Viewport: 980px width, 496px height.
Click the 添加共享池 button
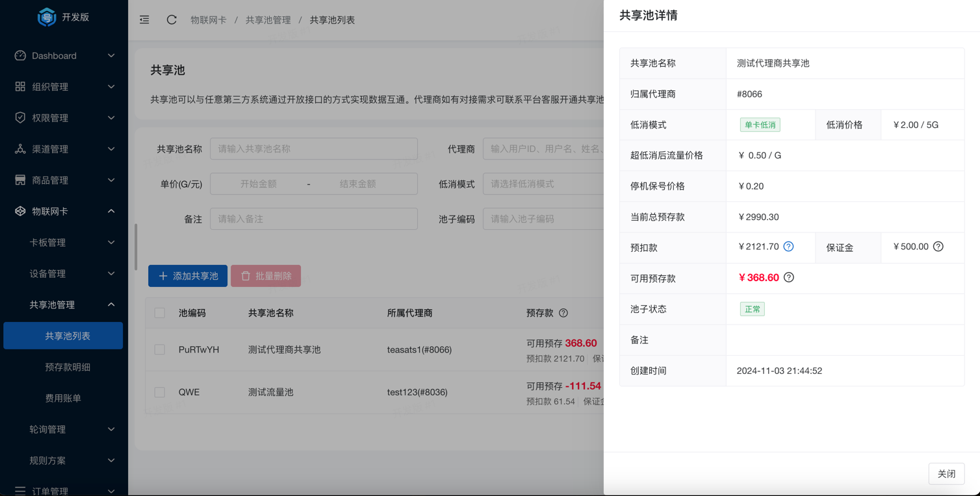coord(188,276)
